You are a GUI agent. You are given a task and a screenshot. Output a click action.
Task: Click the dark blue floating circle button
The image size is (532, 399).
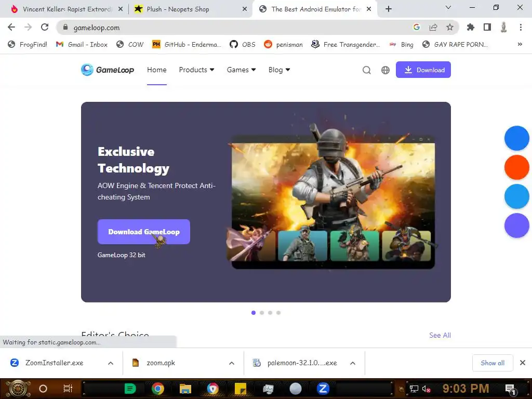pos(517,138)
